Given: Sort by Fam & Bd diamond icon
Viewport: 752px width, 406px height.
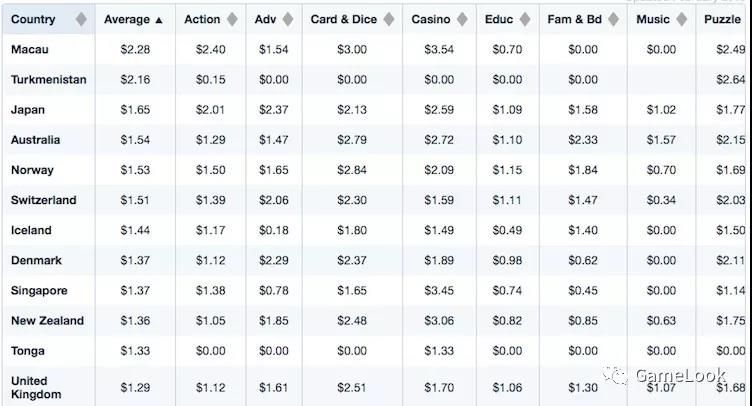Looking at the screenshot, I should point(613,19).
